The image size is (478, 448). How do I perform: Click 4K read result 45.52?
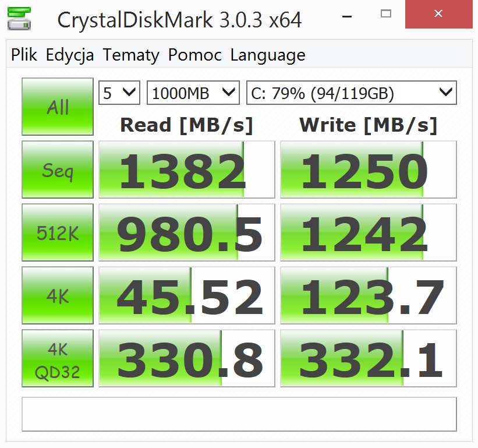(187, 295)
